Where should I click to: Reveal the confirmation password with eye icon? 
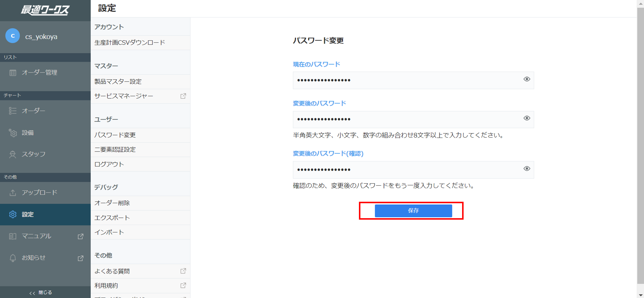tap(527, 169)
